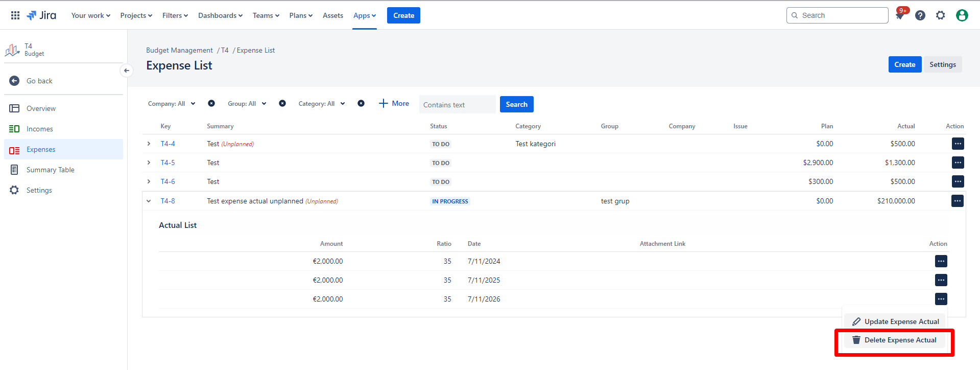Open the Dashboards menu
The image size is (980, 370).
[x=221, y=15]
